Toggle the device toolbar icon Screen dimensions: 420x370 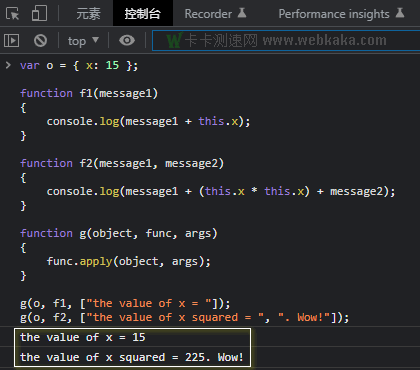[39, 14]
